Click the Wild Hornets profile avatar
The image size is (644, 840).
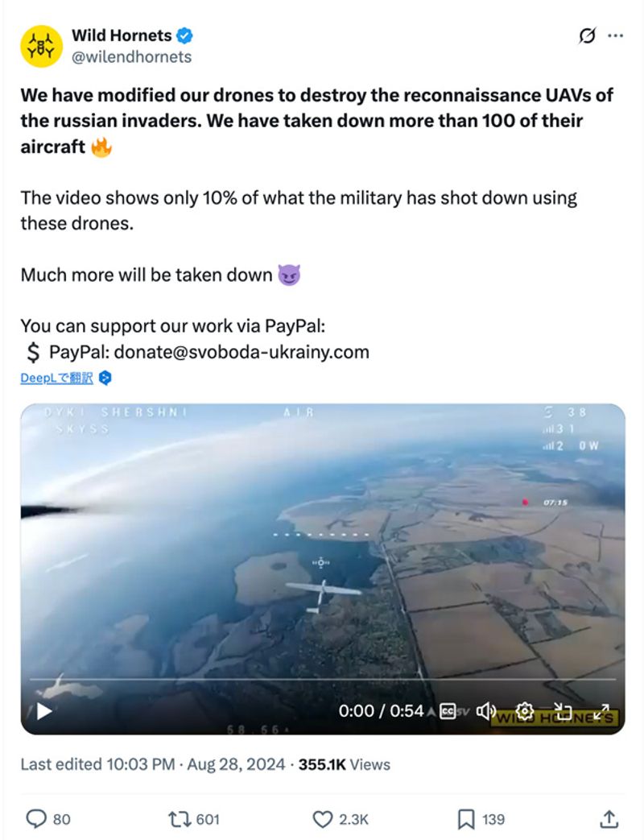[42, 46]
